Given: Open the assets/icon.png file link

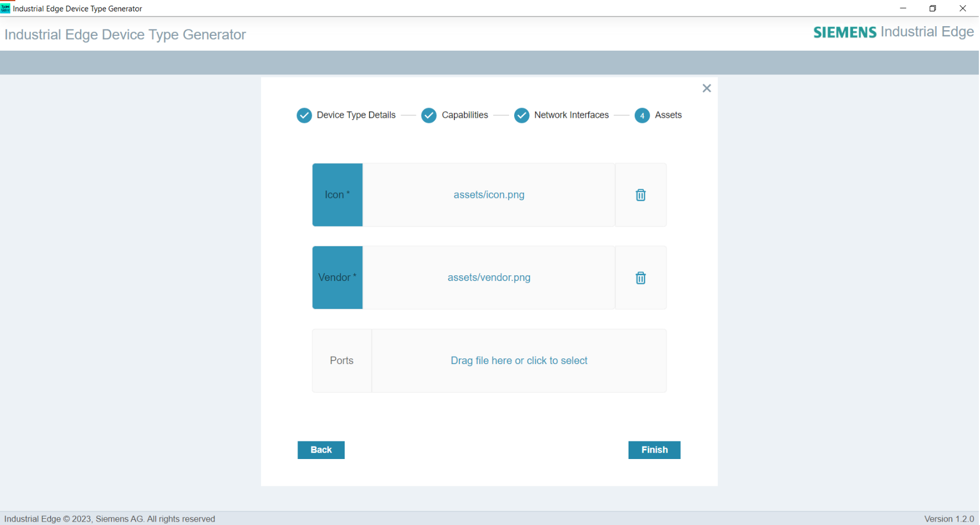Looking at the screenshot, I should 489,195.
